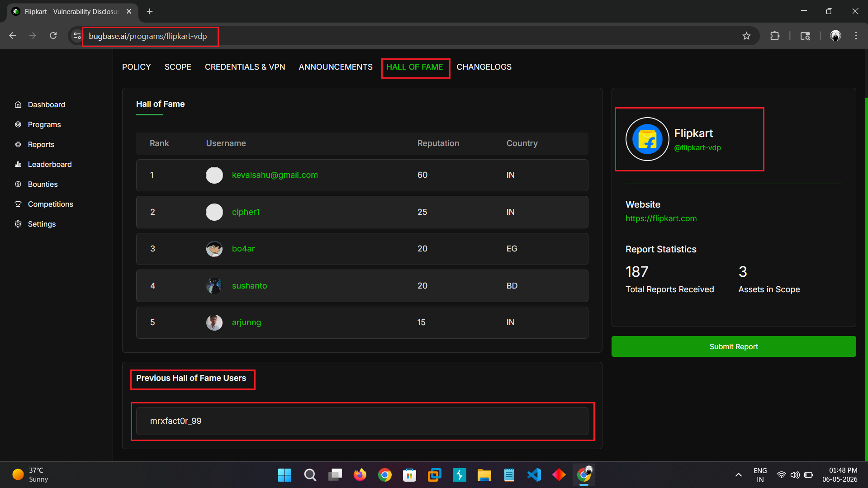Open Visual Studio Code from taskbar
The height and width of the screenshot is (488, 868).
[x=534, y=475]
